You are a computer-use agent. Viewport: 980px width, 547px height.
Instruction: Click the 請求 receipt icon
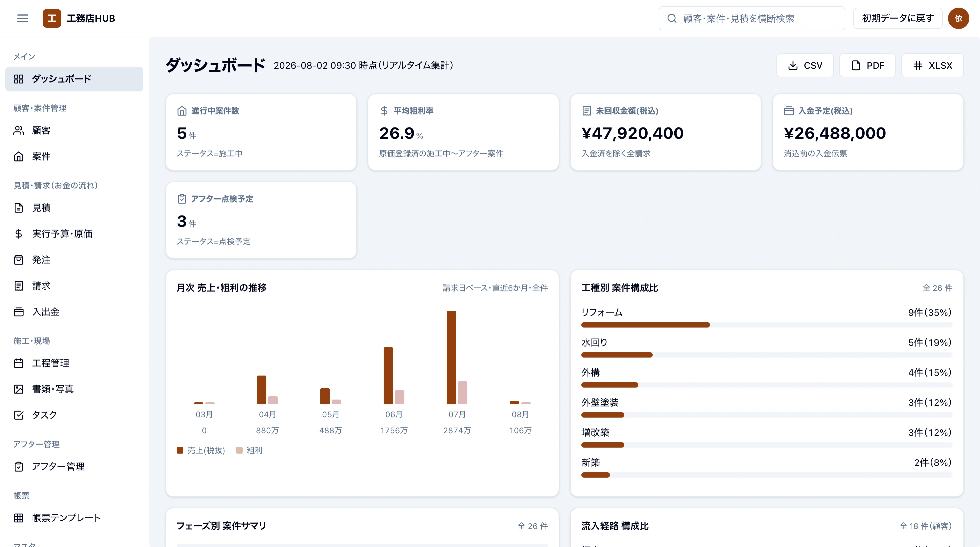pos(19,286)
